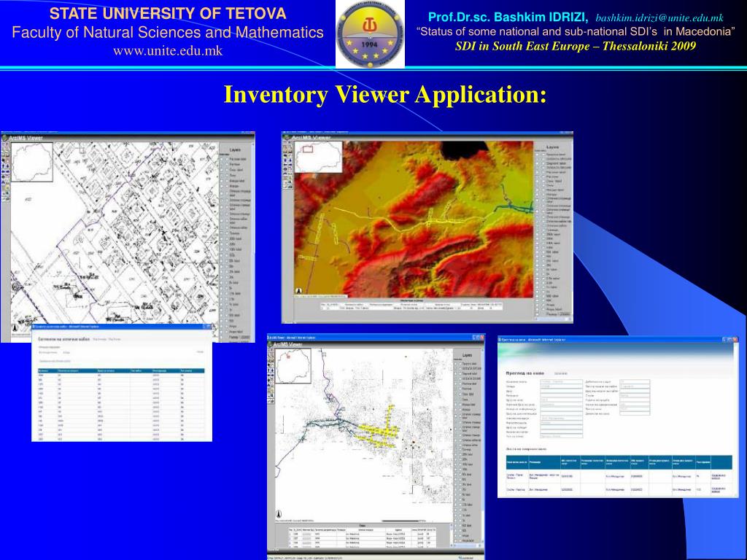The image size is (747, 560).
Task: Click the north arrow icon in bottom-center map viewer
Action: tap(279, 514)
